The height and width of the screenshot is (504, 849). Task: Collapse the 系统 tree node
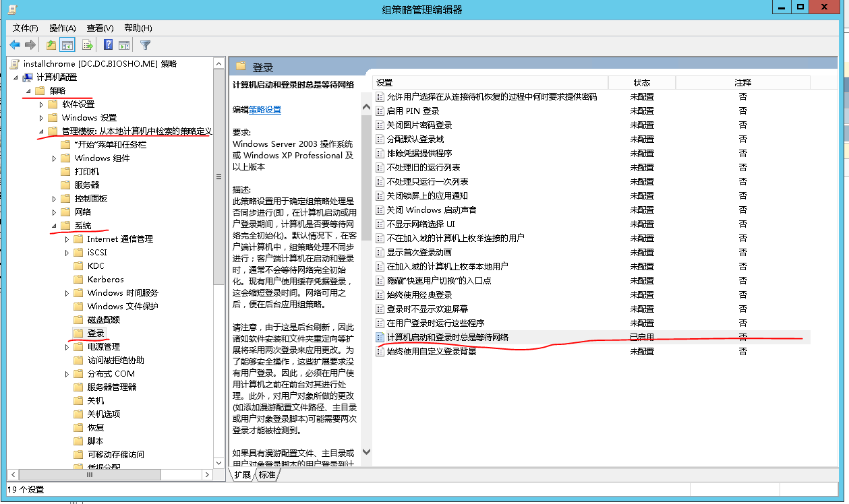click(x=54, y=226)
